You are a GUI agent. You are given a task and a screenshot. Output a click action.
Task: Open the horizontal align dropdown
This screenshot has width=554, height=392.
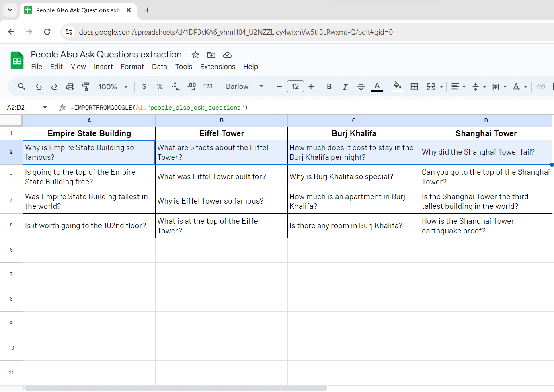coord(458,86)
